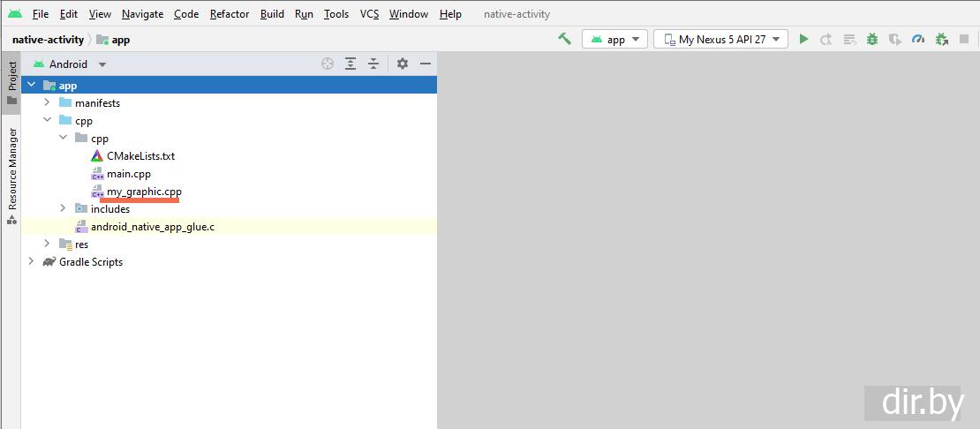
Task: Open the My Nexus 5 API 27 device dropdown
Action: click(720, 40)
